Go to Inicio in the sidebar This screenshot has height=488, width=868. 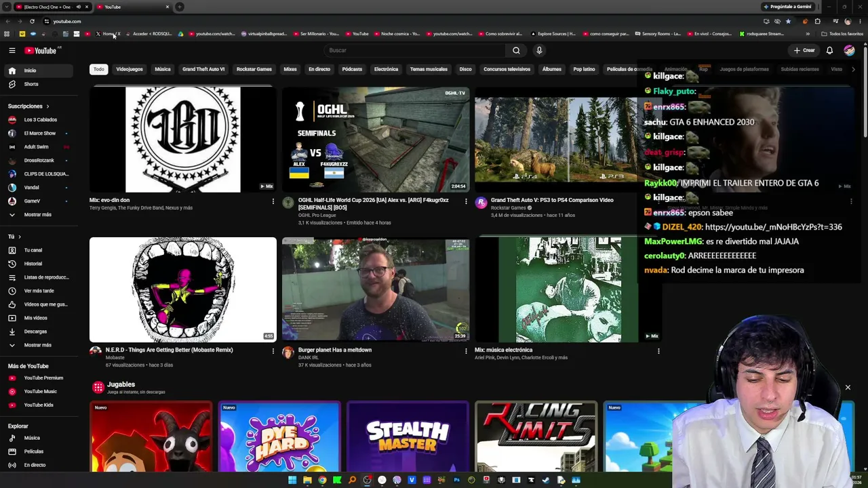click(x=39, y=70)
